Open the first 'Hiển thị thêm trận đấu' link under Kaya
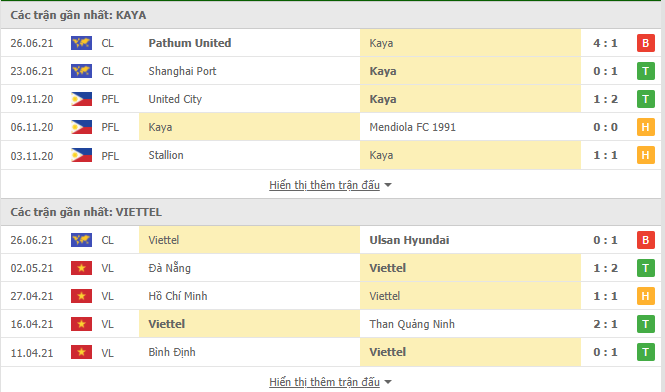Screen dimensions: 665x392 [324, 185]
